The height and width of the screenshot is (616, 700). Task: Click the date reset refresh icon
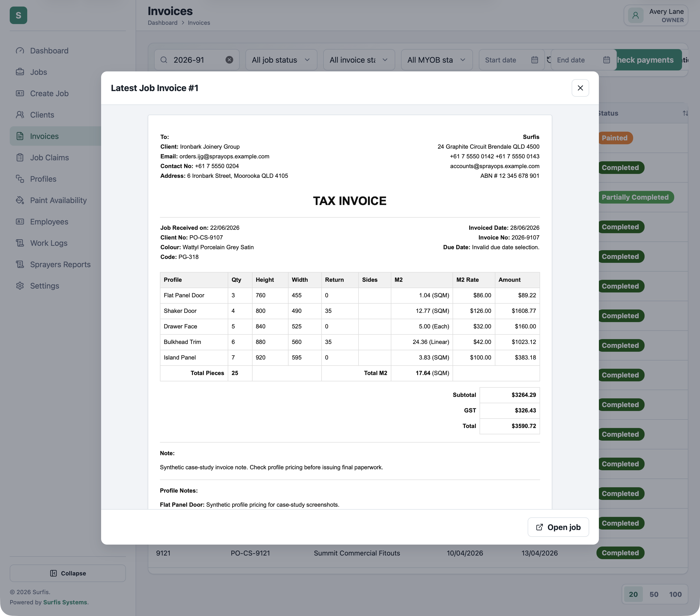click(x=549, y=60)
